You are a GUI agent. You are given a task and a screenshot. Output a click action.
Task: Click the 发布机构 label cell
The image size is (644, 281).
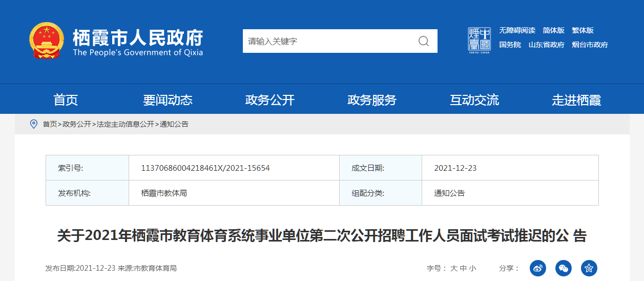coord(87,193)
